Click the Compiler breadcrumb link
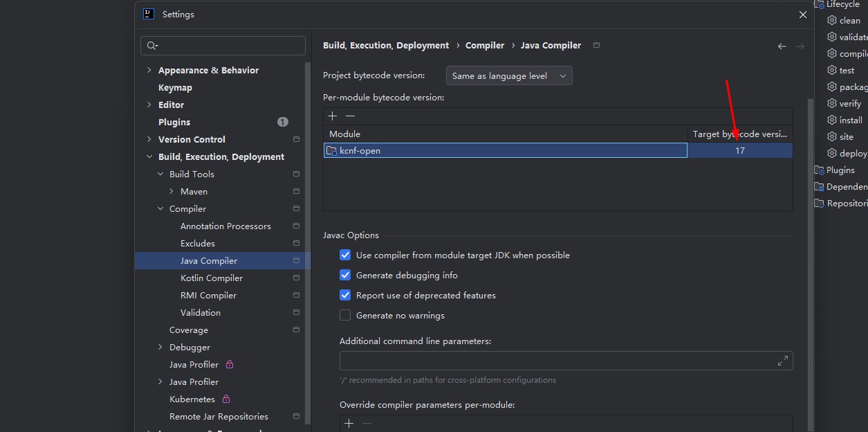This screenshot has height=432, width=868. [x=484, y=46]
